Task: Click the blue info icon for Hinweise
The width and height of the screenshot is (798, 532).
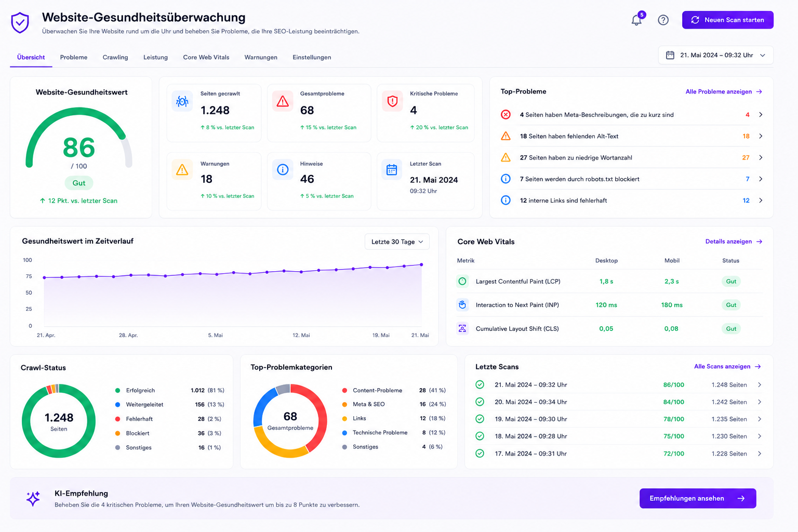Action: (283, 170)
